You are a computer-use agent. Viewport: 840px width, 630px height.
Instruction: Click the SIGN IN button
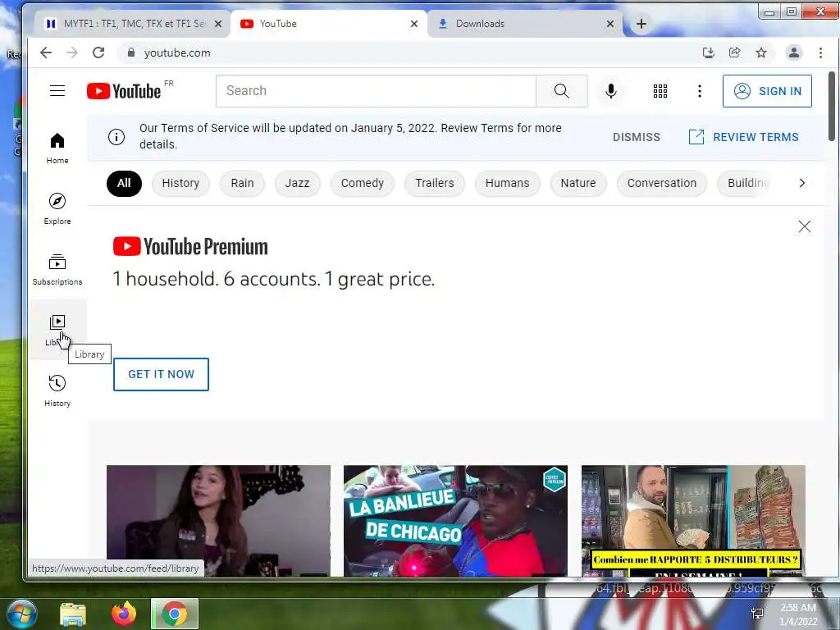pyautogui.click(x=767, y=91)
